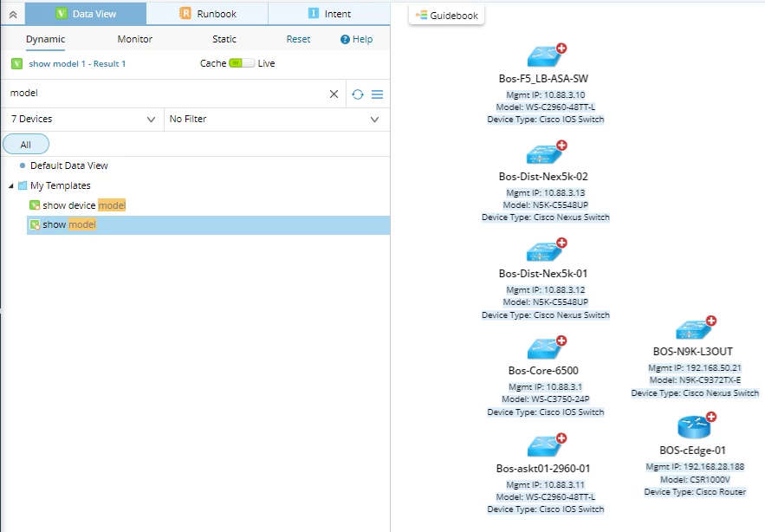The height and width of the screenshot is (532, 765).
Task: Click the Bos-Dist-Nex5k-01 device label
Action: (x=543, y=273)
